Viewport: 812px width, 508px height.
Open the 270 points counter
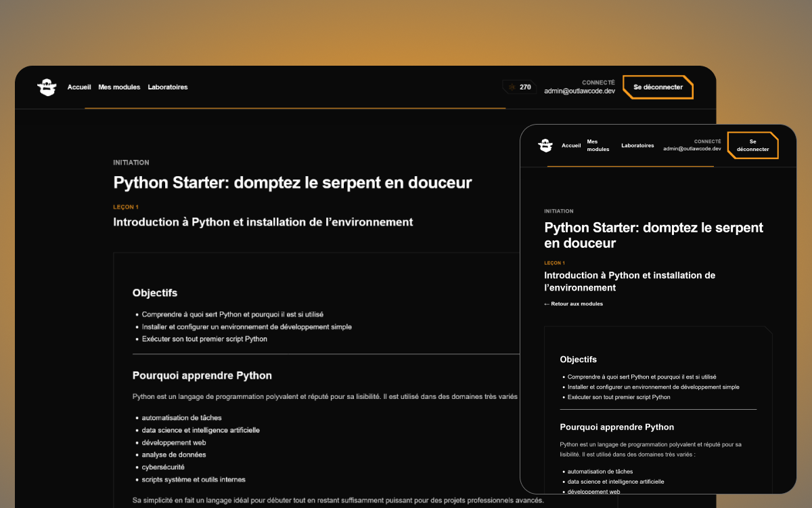click(524, 87)
